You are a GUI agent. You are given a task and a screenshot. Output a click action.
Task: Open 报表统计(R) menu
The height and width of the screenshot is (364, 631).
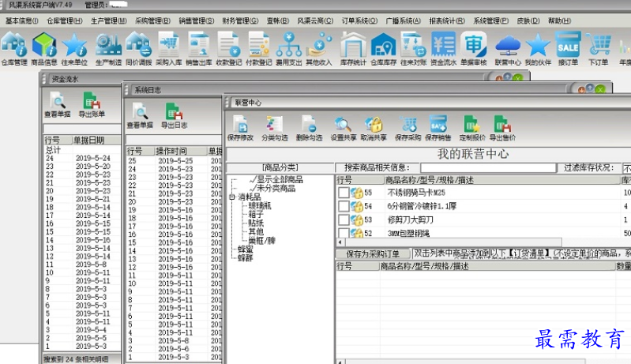447,21
